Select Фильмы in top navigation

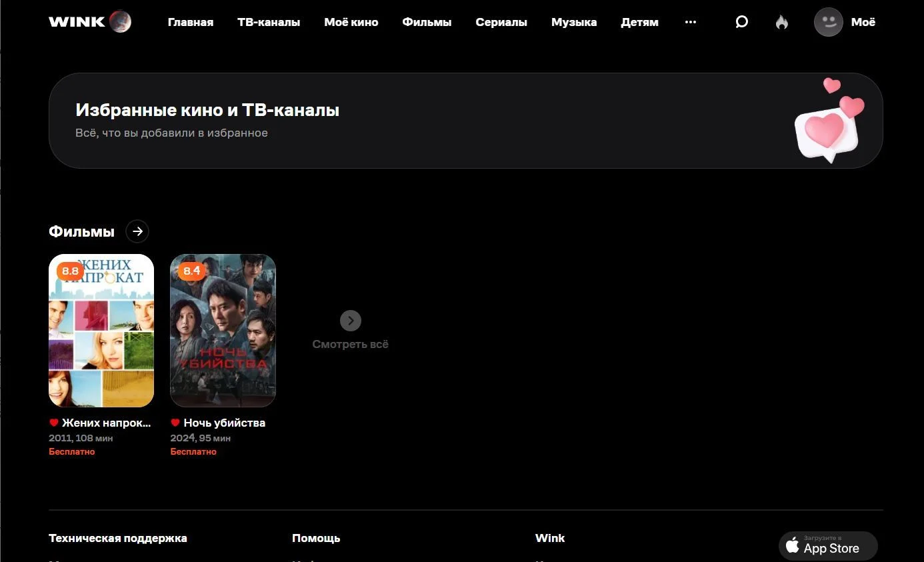click(x=427, y=22)
